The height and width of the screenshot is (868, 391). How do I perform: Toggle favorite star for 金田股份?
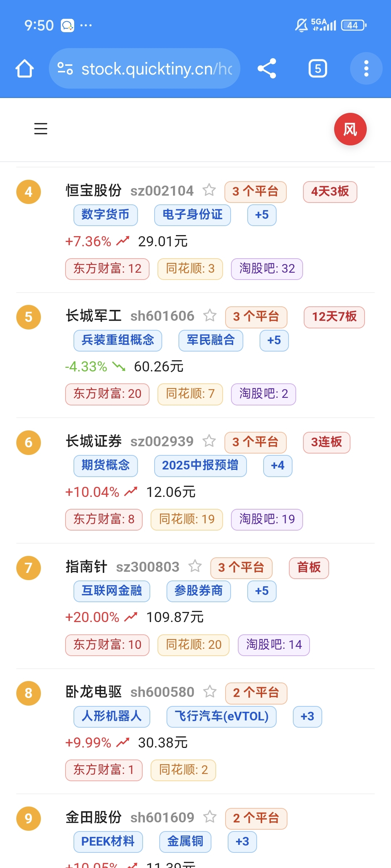[x=210, y=817]
